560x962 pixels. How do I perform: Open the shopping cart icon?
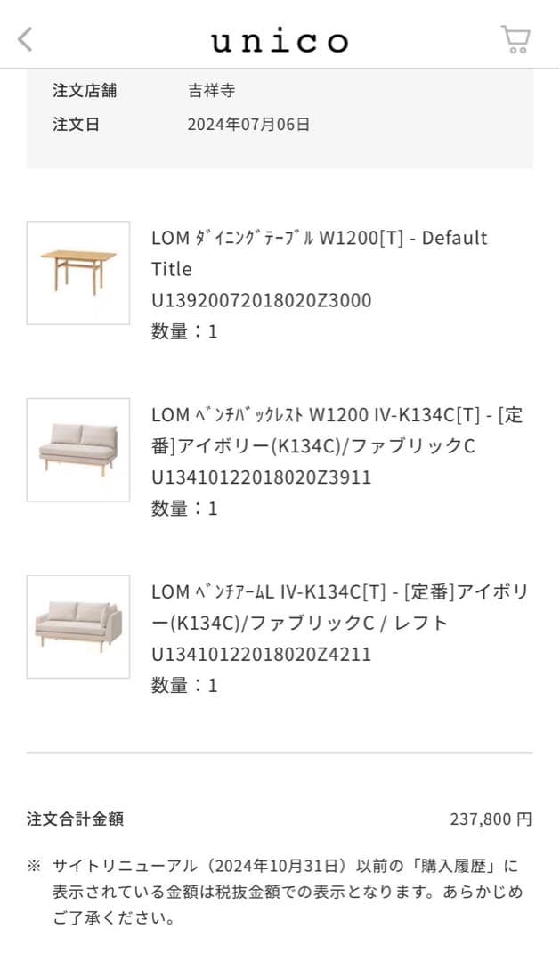(515, 39)
